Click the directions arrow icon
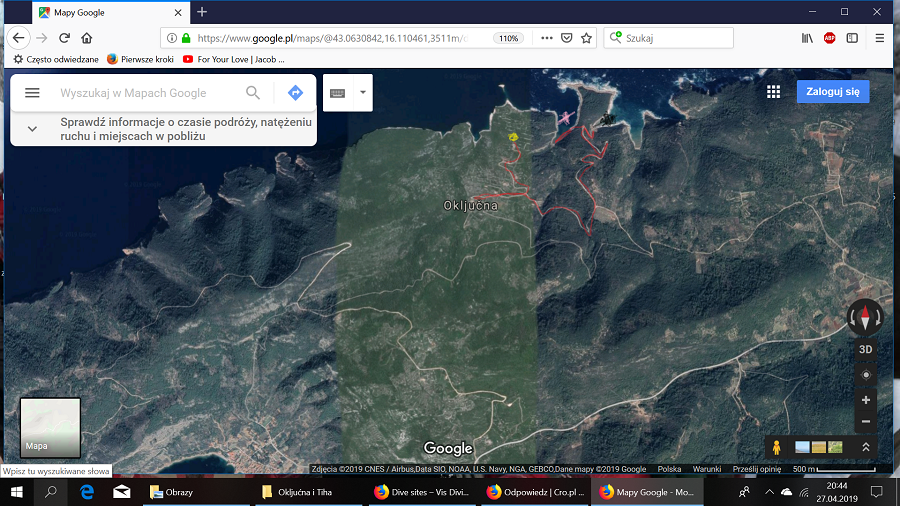The height and width of the screenshot is (506, 900). pyautogui.click(x=295, y=93)
